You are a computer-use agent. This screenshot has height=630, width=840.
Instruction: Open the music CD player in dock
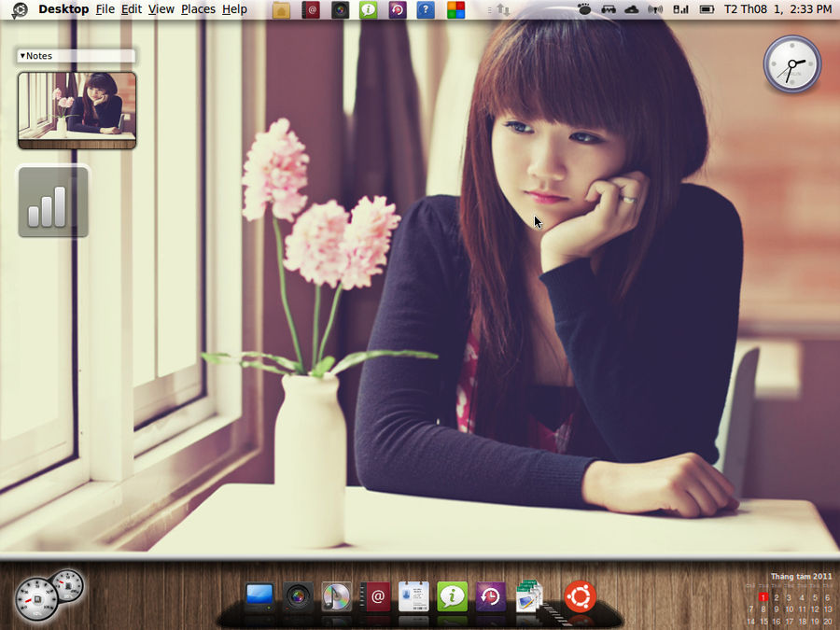point(336,596)
